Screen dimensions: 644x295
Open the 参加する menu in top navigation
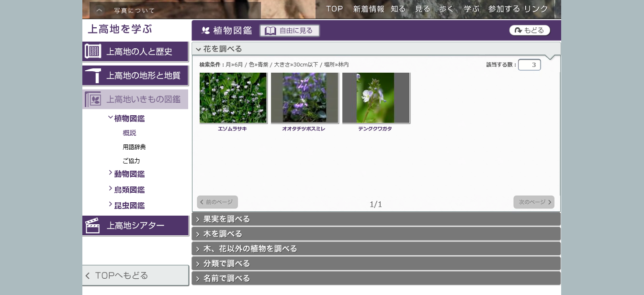(504, 9)
